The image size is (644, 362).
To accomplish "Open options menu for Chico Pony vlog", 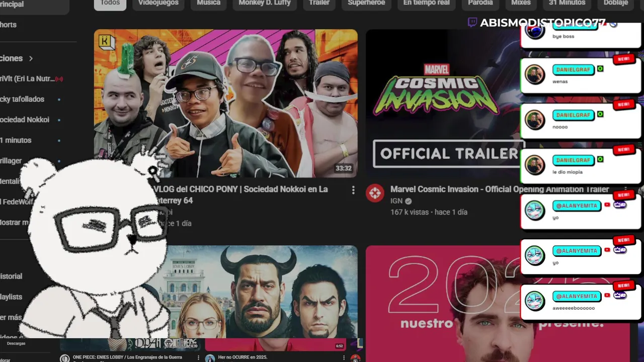I will [353, 190].
